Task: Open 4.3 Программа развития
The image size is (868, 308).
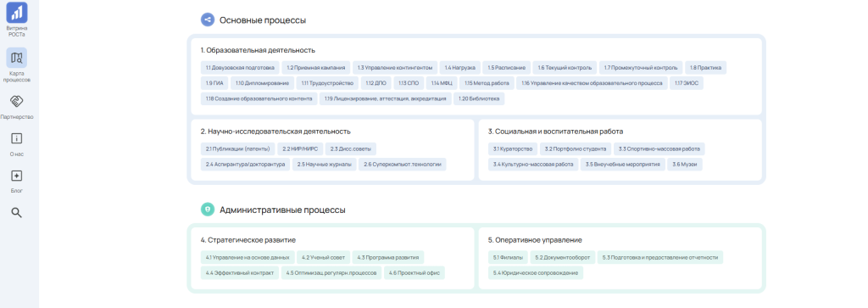Action: coord(388,258)
